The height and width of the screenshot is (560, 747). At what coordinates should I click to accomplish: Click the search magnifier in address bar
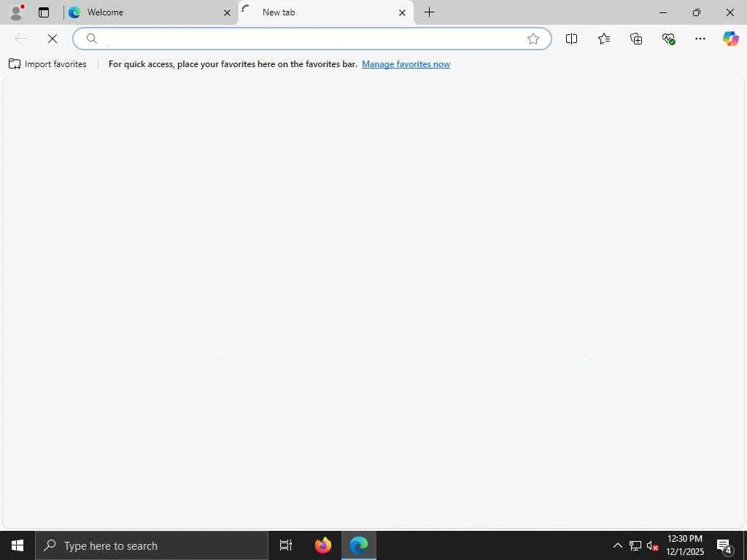click(91, 39)
